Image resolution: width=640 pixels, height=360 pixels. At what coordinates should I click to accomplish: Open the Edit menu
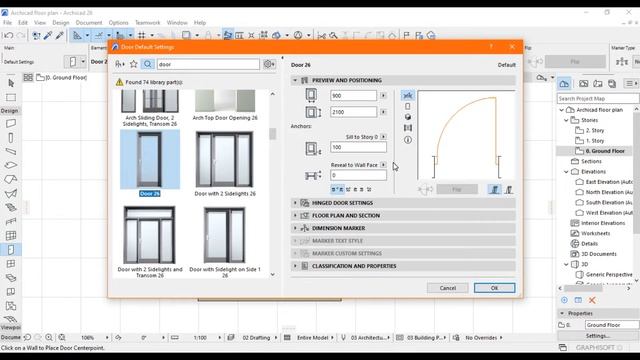(x=23, y=23)
